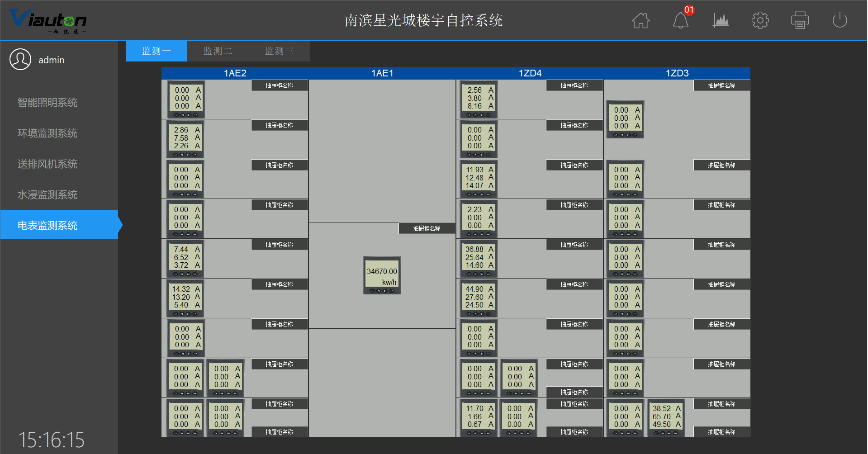The width and height of the screenshot is (868, 454).
Task: Select 智能照明系统 in the sidebar
Action: [47, 103]
